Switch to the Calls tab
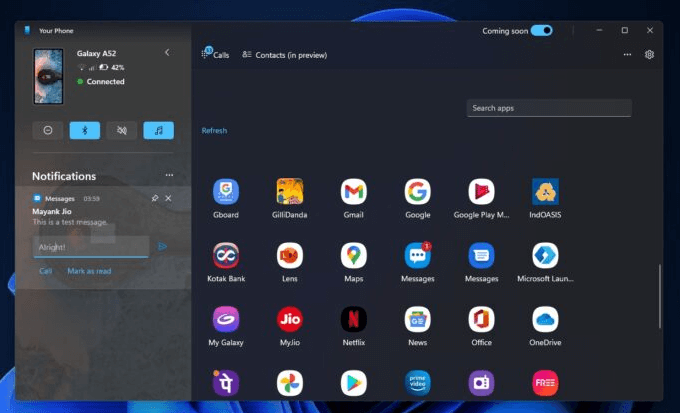The image size is (680, 413). [x=216, y=54]
